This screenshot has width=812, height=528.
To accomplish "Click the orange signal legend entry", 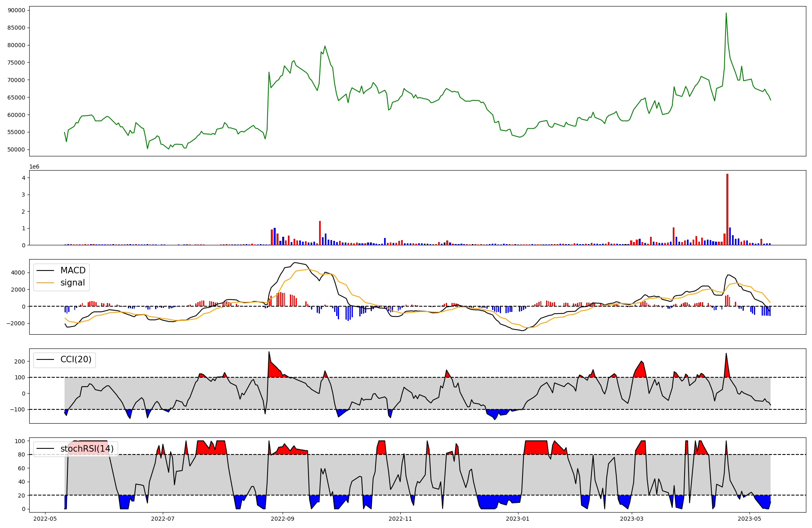I will (73, 283).
